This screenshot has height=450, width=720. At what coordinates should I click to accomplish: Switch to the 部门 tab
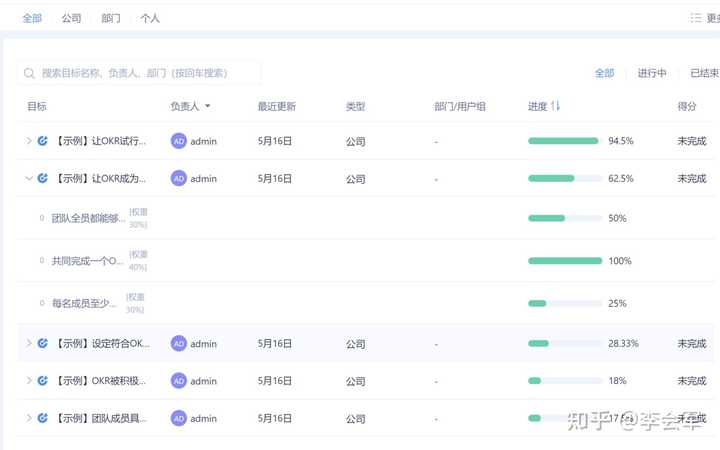(x=111, y=18)
